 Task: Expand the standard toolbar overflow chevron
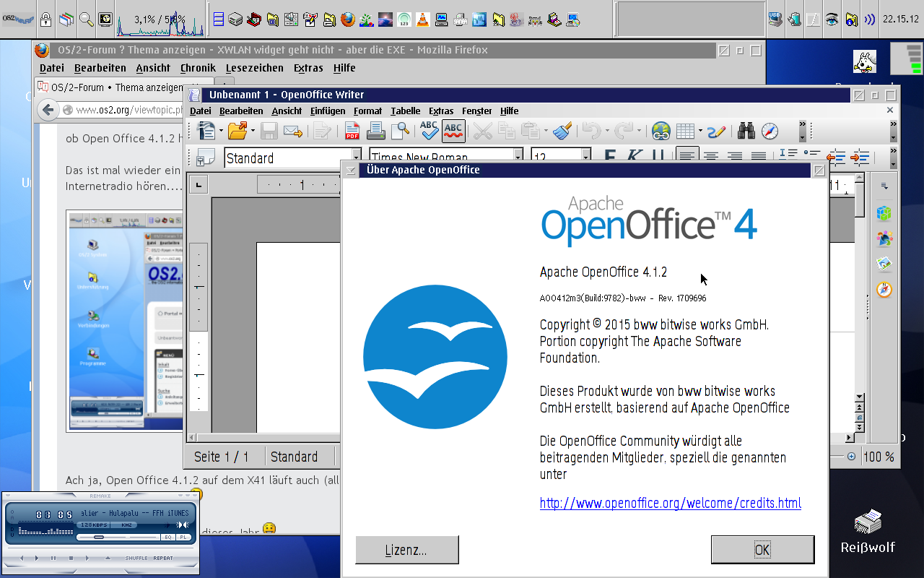coord(802,131)
